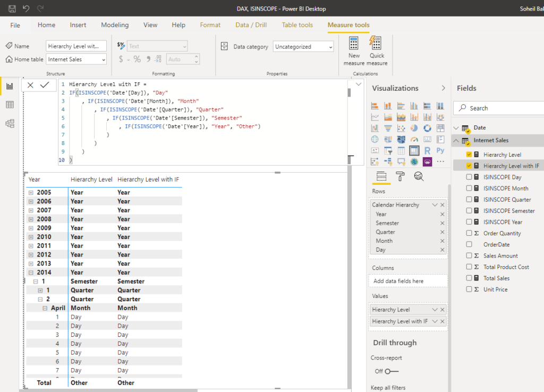The height and width of the screenshot is (392, 544).
Task: Click the percent format button
Action: click(x=137, y=59)
